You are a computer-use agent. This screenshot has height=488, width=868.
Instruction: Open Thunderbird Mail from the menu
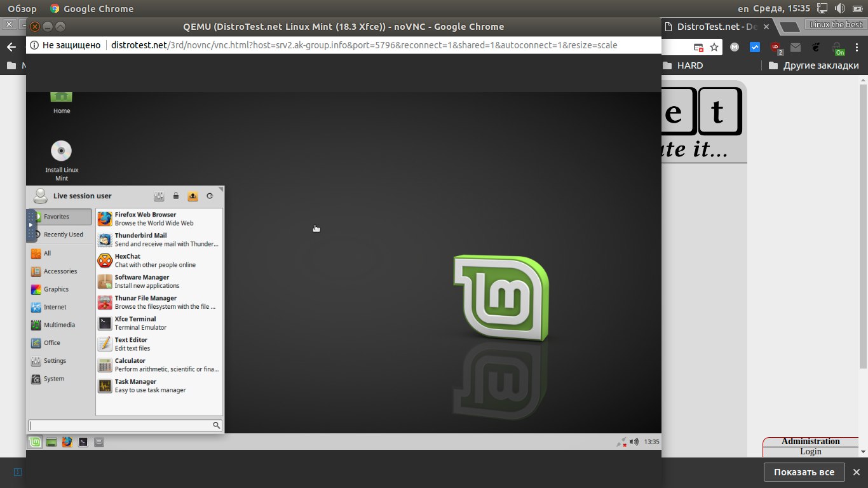tap(159, 240)
